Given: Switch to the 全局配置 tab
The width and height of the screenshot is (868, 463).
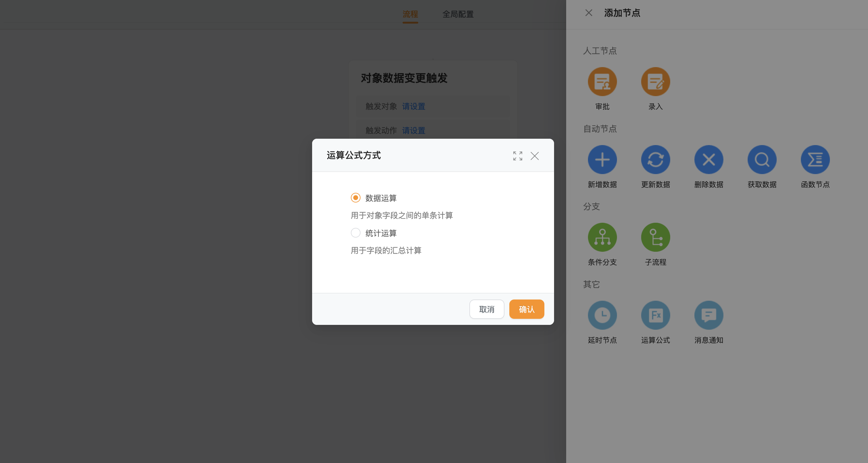Looking at the screenshot, I should click(x=458, y=14).
